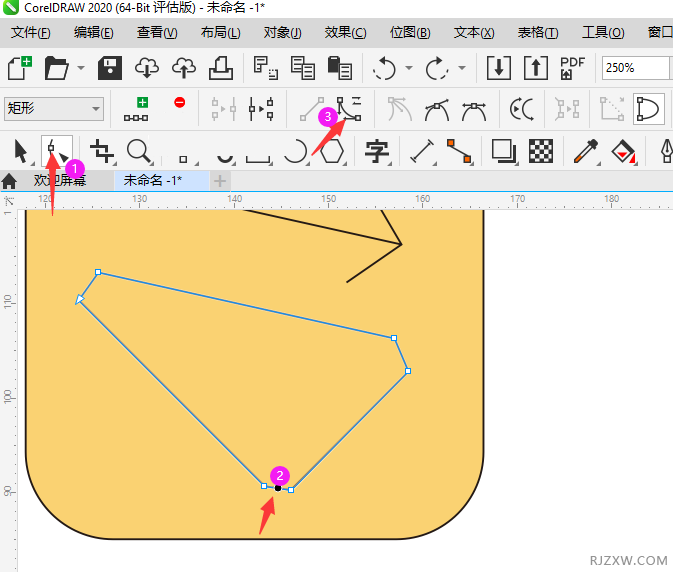Viewport: 673px width, 572px height.
Task: Switch to the 未命名 -1* document tab
Action: (x=152, y=181)
